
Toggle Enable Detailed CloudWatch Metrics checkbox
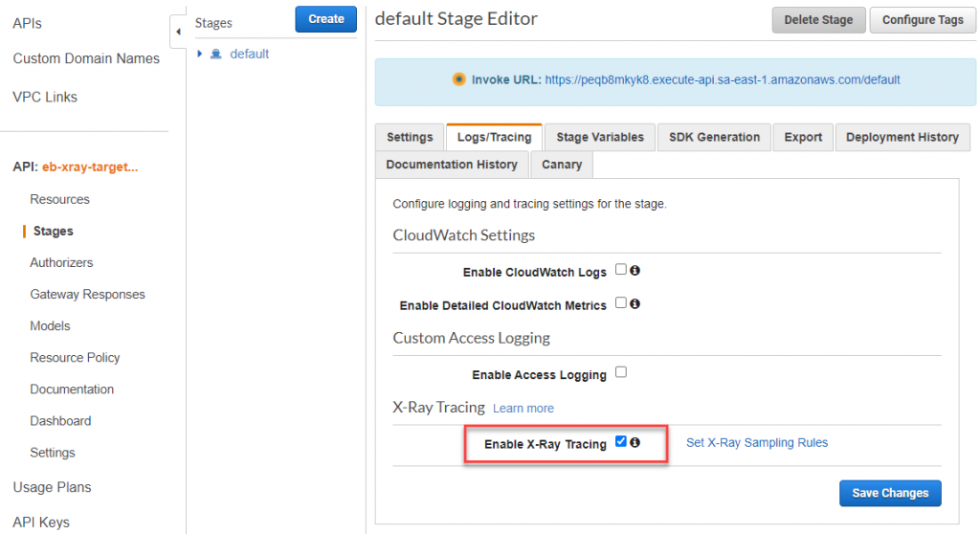pyautogui.click(x=621, y=303)
